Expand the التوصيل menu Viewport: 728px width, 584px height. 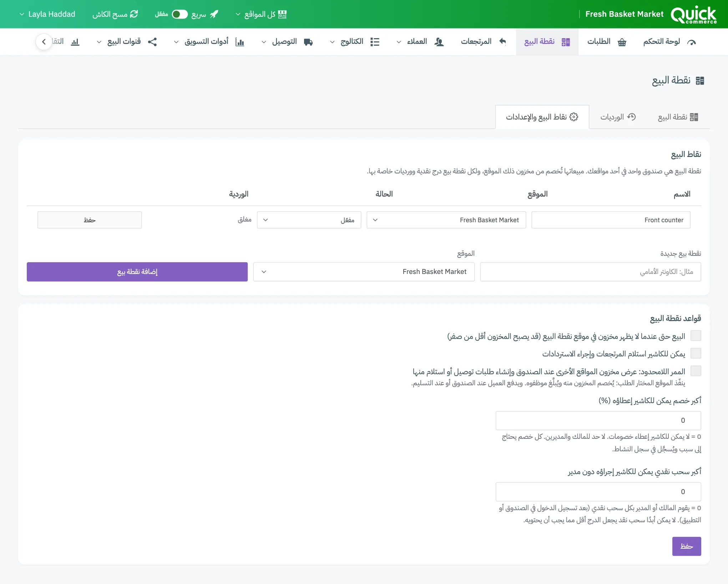tap(287, 42)
